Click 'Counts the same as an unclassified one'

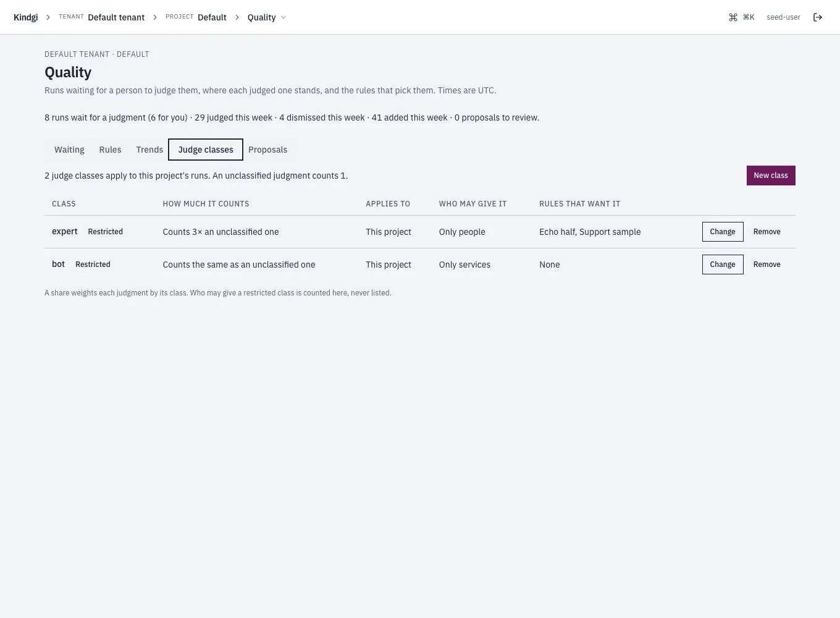[239, 265]
